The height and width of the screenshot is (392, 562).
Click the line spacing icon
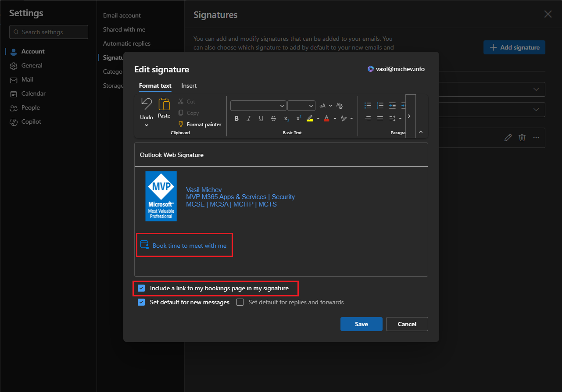click(392, 118)
